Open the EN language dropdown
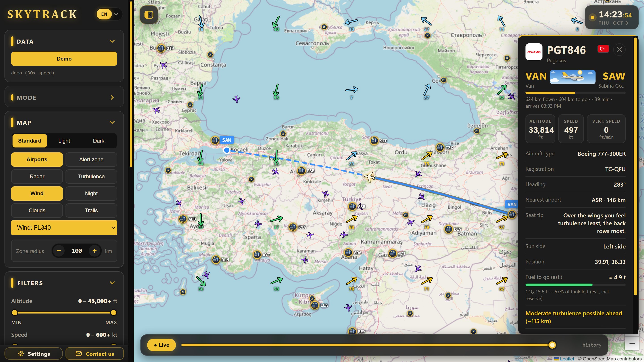The image size is (644, 362). [x=109, y=14]
